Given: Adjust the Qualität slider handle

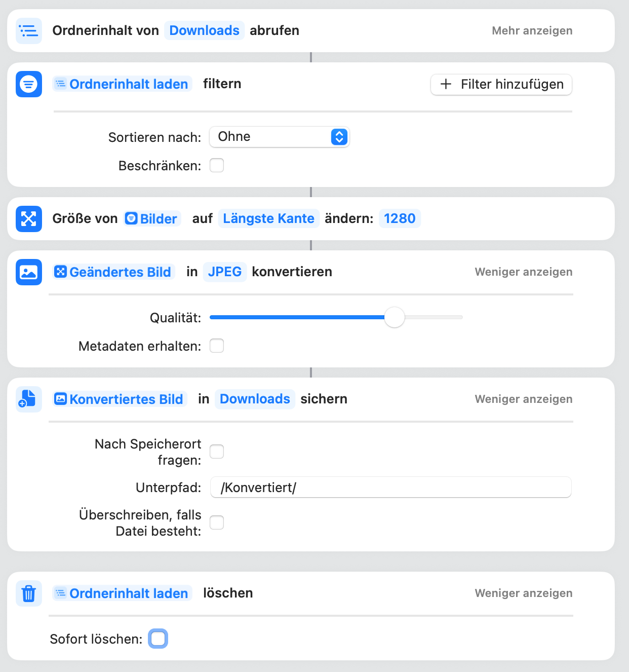Looking at the screenshot, I should [395, 317].
